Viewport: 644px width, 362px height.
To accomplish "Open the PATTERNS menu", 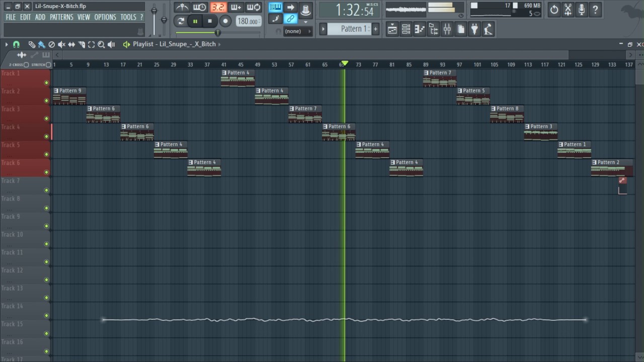I will click(x=61, y=17).
